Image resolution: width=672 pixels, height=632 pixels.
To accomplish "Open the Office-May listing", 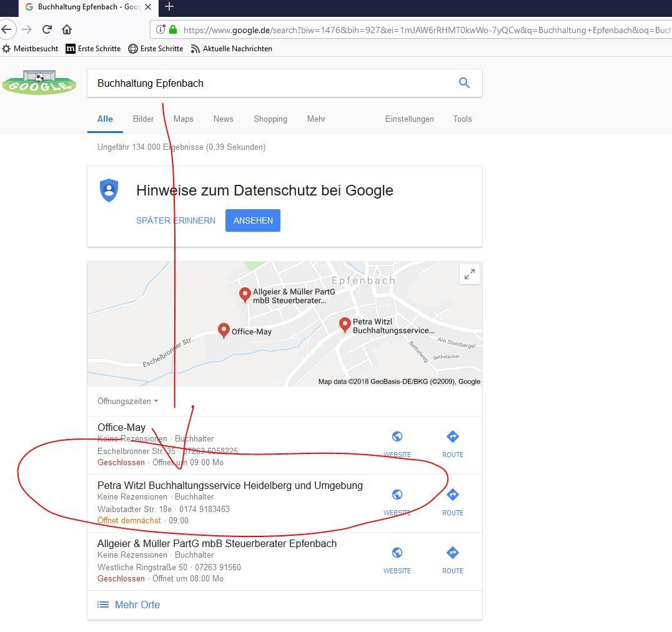I will [121, 428].
